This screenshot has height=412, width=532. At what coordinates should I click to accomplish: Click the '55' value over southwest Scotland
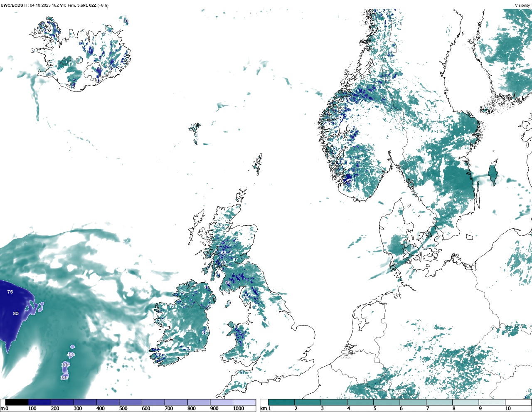coord(228,283)
